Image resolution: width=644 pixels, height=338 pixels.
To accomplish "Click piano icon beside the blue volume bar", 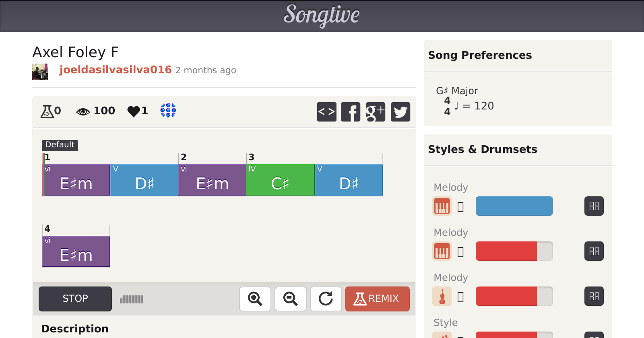I will pyautogui.click(x=442, y=206).
